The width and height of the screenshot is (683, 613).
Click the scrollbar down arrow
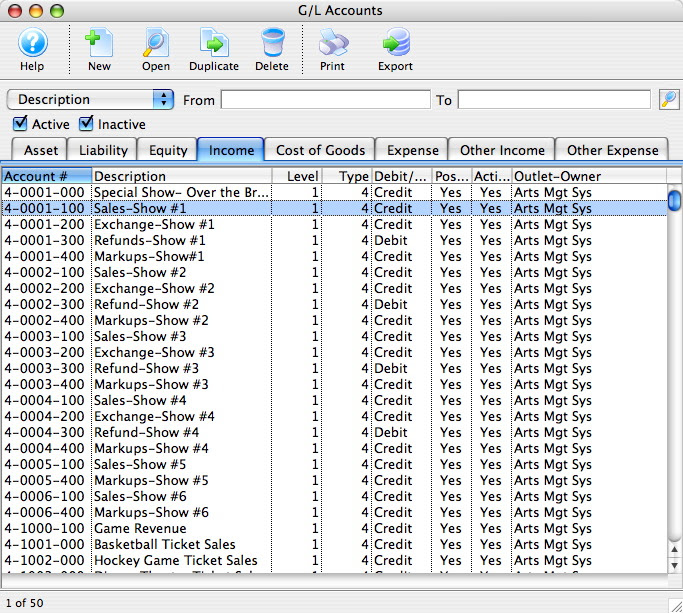click(x=675, y=566)
